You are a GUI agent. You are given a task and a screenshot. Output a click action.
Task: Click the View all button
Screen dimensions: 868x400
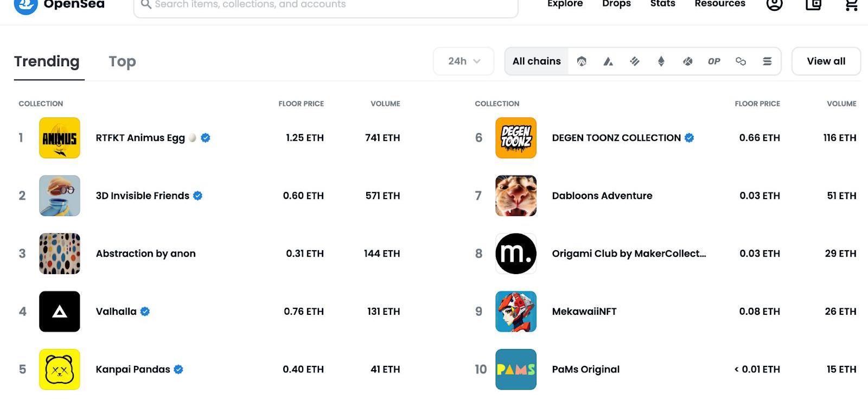coord(826,61)
